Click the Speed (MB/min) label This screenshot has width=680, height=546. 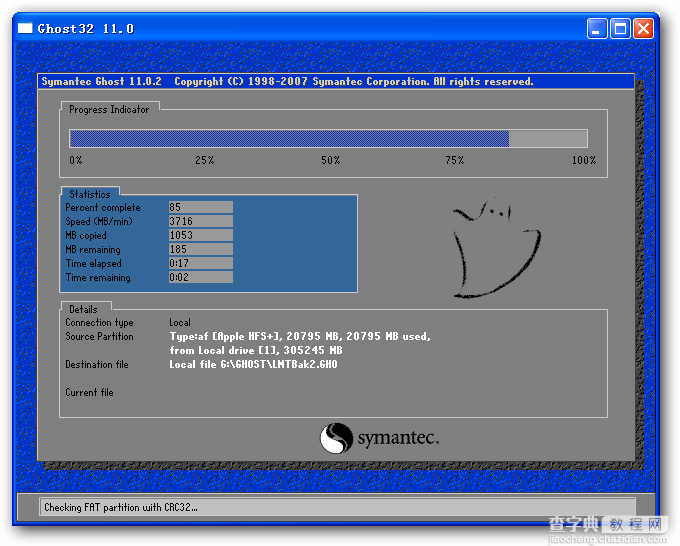99,221
